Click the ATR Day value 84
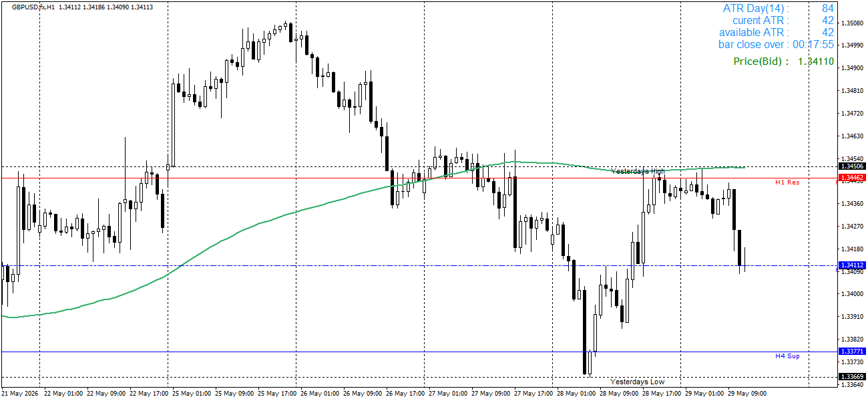Image resolution: width=868 pixels, height=401 pixels. 828,9
